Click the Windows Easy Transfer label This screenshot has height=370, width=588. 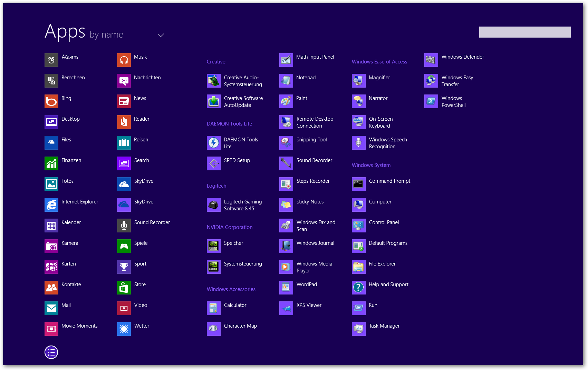coord(457,81)
